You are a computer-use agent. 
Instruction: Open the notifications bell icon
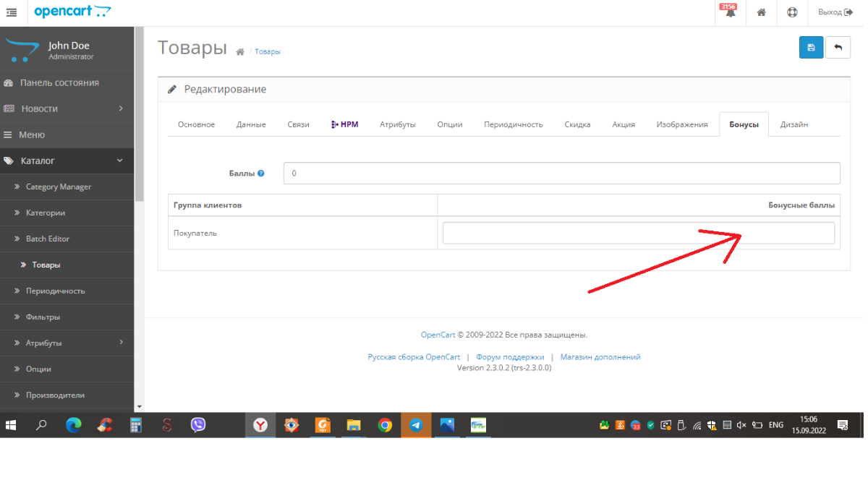coord(730,12)
